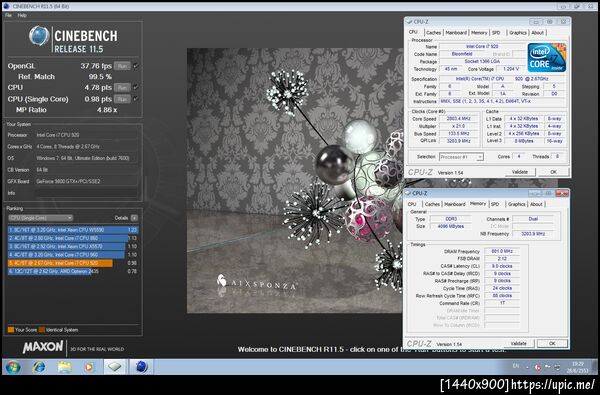This screenshot has height=395, width=600.
Task: Switch to Graphics tab in lower CPU-Z
Action: click(x=517, y=204)
